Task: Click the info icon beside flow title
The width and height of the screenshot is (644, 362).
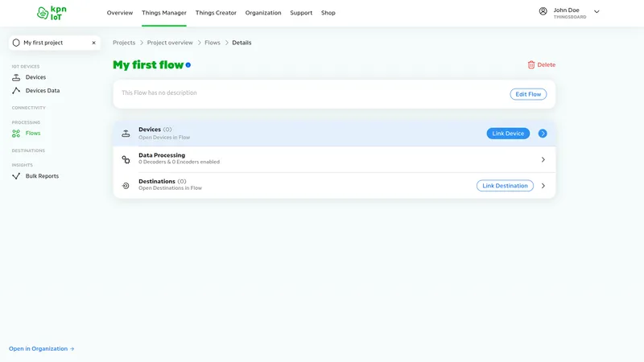Action: [x=188, y=65]
